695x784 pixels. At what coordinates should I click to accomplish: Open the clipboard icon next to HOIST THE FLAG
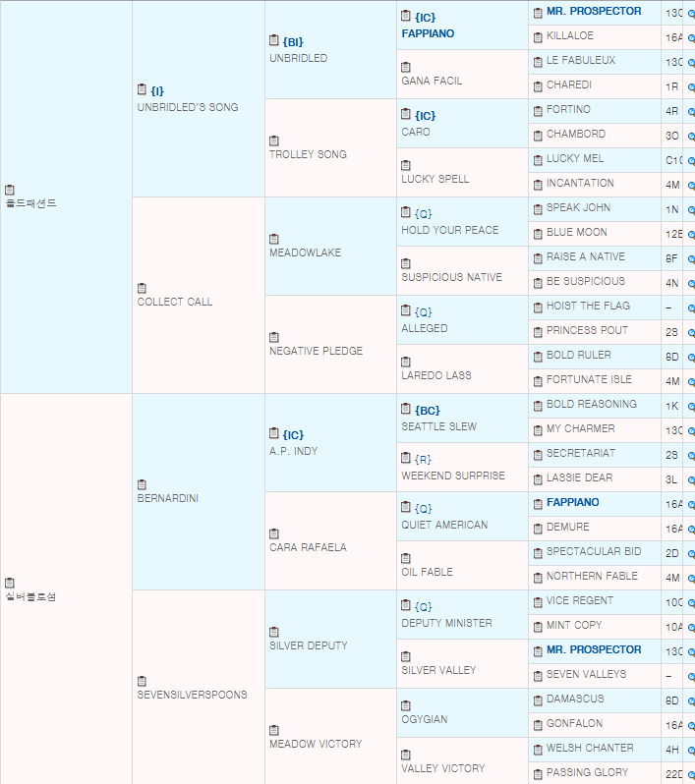click(x=538, y=308)
